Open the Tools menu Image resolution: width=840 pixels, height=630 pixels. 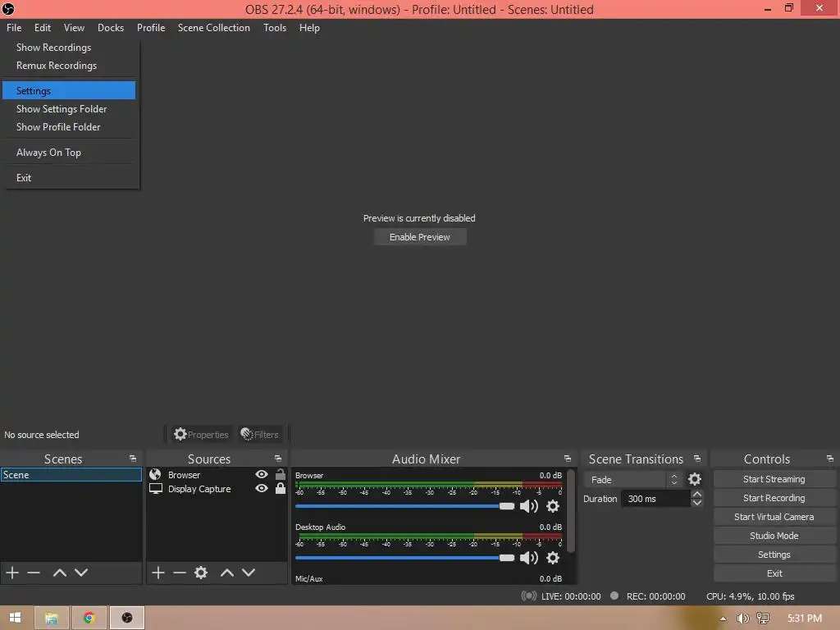click(274, 27)
